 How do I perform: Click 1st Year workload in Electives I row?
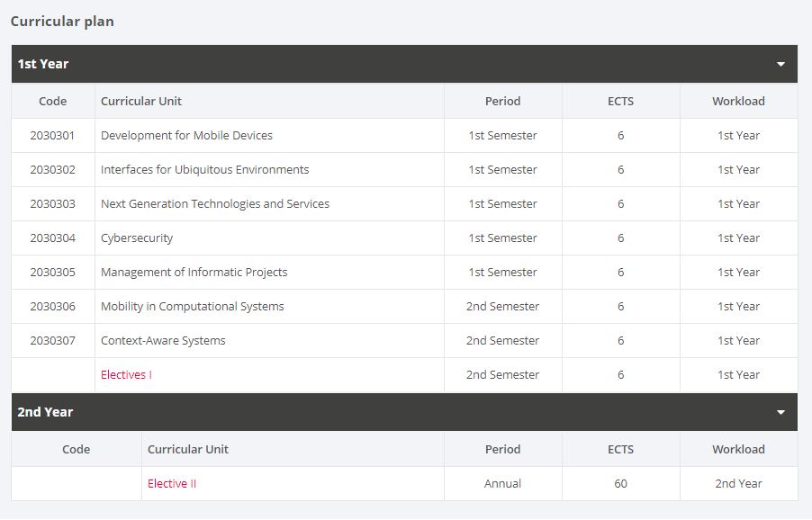click(x=738, y=374)
